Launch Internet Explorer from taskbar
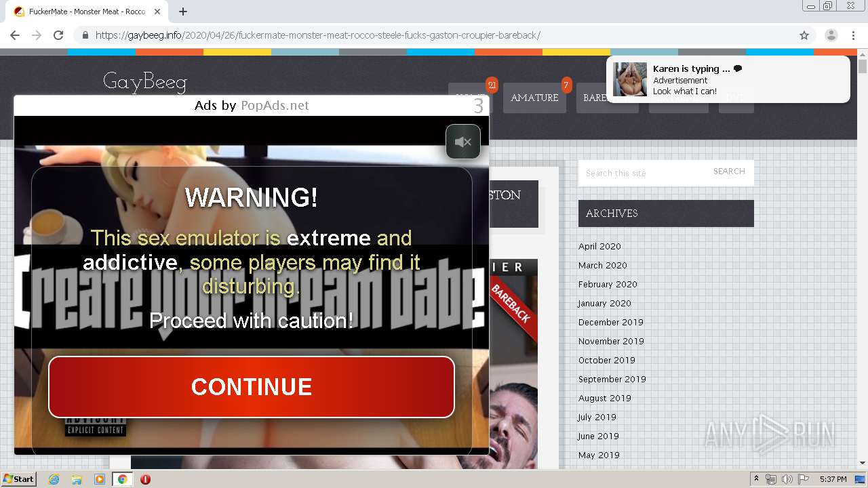Image resolution: width=868 pixels, height=488 pixels. (x=54, y=479)
